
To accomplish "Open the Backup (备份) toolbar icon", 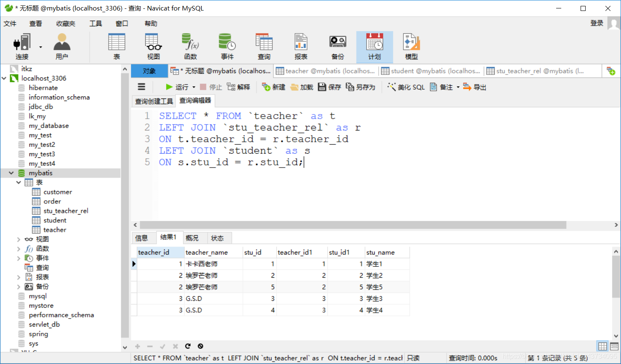I will (338, 47).
